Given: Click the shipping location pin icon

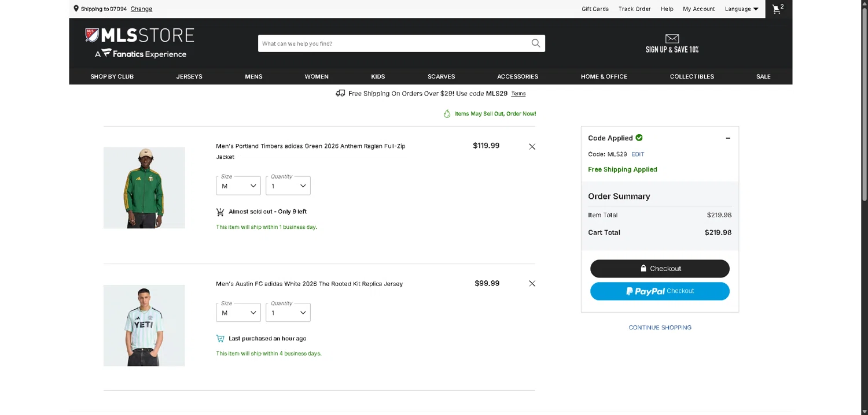Looking at the screenshot, I should 76,9.
